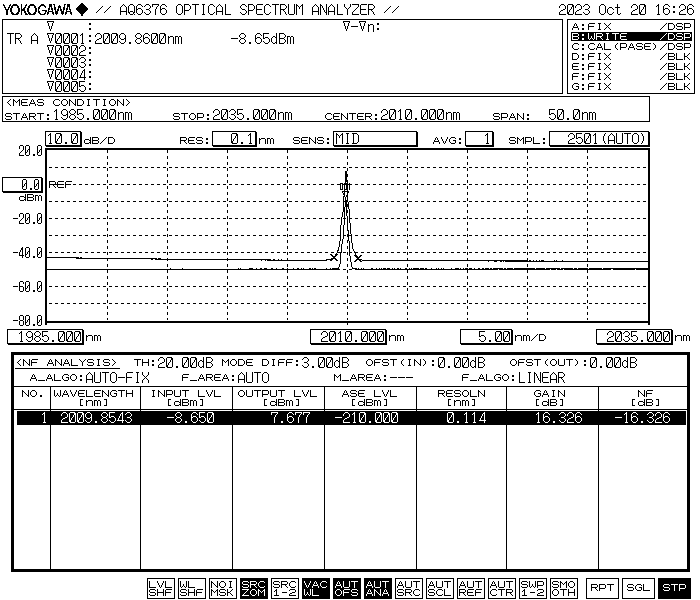Open the RES 0.1 nm resolution field
The height and width of the screenshot is (600, 700).
click(x=236, y=139)
